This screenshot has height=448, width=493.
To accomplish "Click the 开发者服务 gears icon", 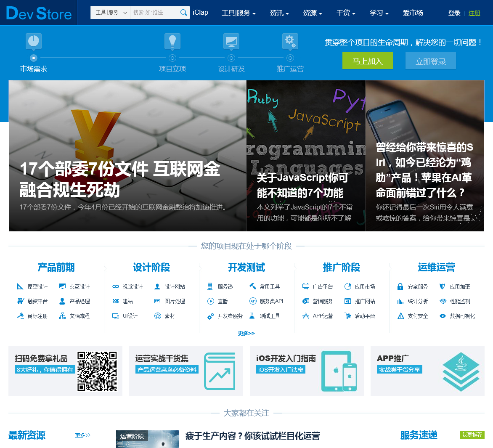I will pyautogui.click(x=211, y=316).
